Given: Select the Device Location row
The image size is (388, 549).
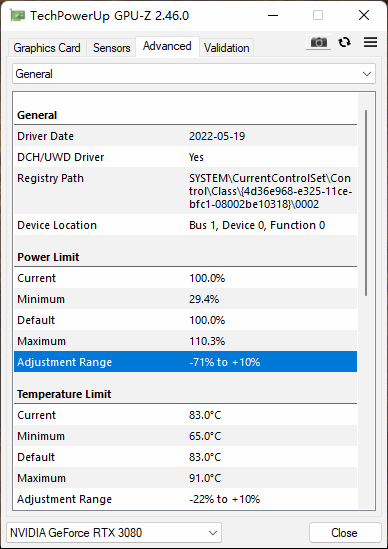Looking at the screenshot, I should [x=186, y=225].
